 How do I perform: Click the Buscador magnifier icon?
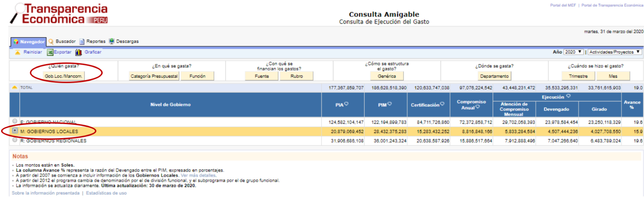click(51, 42)
